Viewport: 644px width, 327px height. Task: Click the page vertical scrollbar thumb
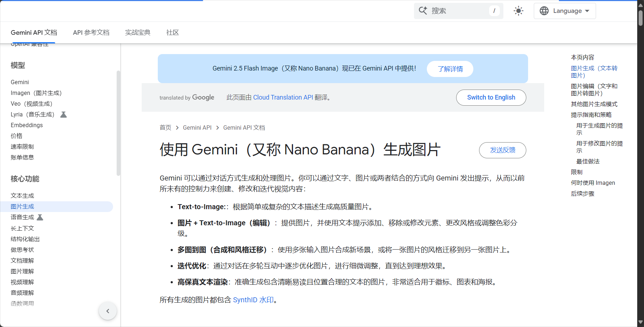640,18
